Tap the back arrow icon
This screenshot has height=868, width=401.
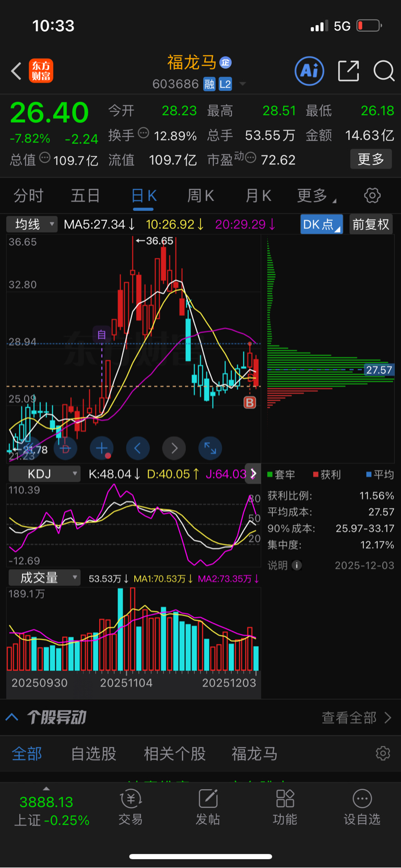(16, 71)
